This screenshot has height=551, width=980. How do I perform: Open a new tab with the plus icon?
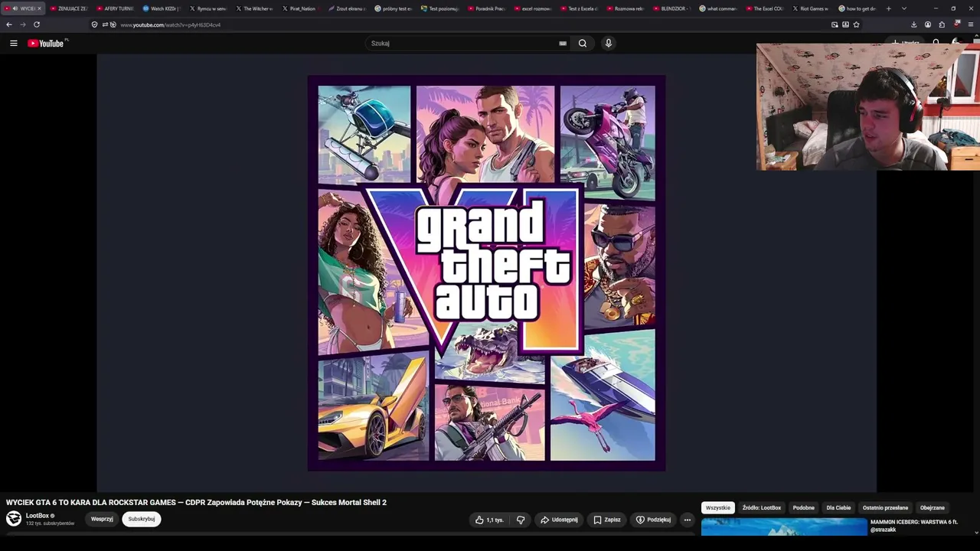click(x=888, y=8)
